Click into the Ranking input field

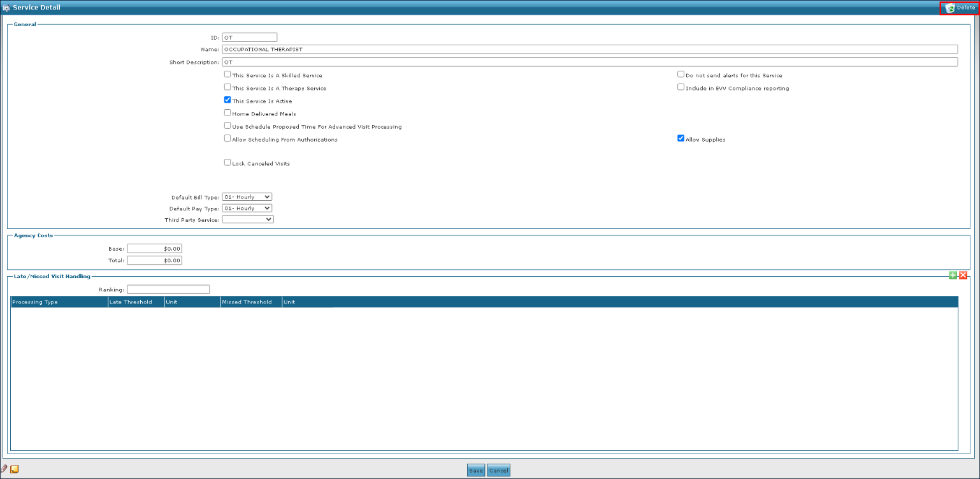pyautogui.click(x=168, y=290)
